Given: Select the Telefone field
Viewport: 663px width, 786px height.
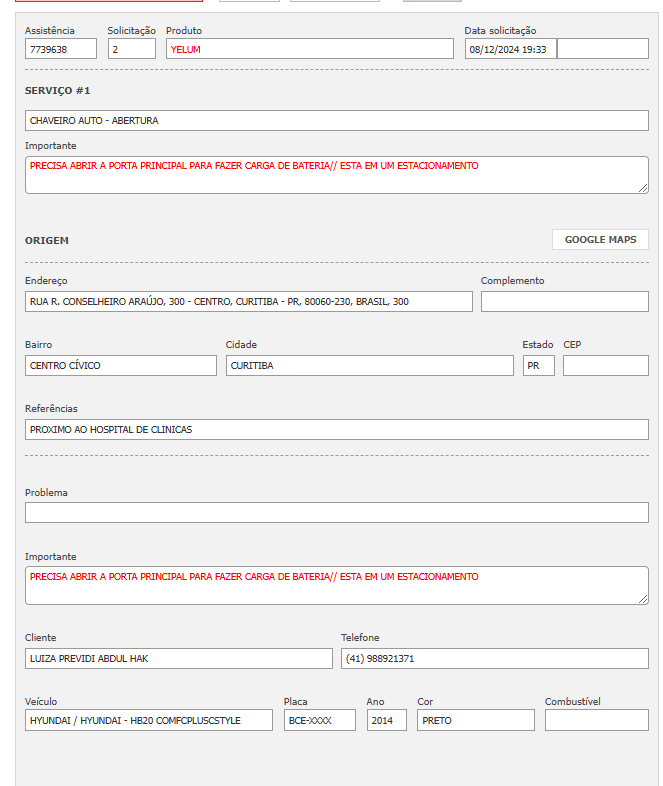Looking at the screenshot, I should [x=494, y=659].
